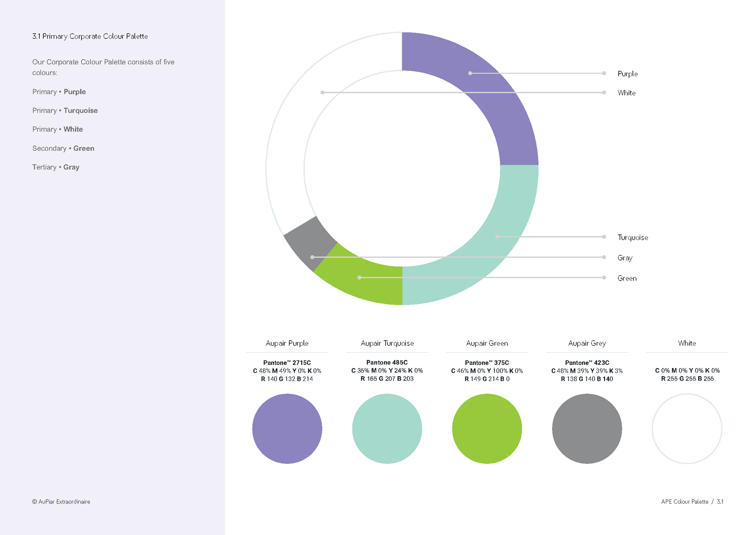Click the Aupair Purple colour circle
The image size is (756, 535).
click(x=287, y=429)
